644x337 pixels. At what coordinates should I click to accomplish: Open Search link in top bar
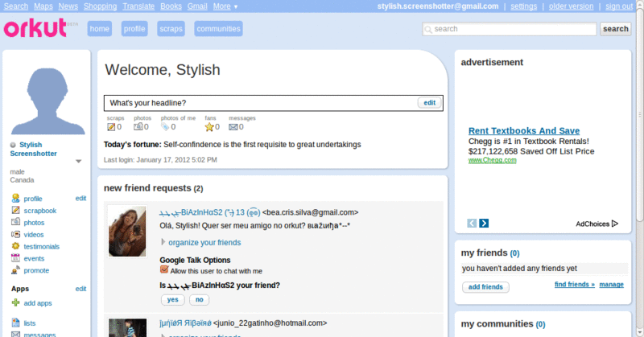[x=16, y=6]
